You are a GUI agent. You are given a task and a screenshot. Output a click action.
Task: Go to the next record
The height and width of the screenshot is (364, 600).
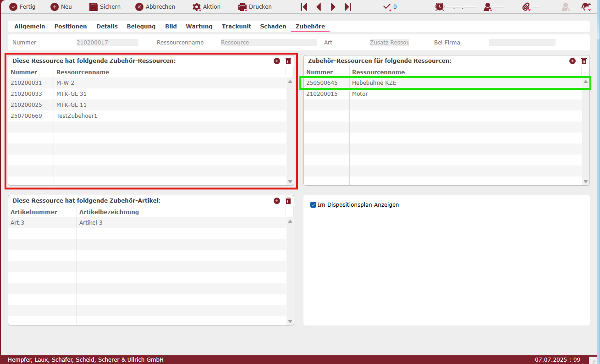[333, 7]
